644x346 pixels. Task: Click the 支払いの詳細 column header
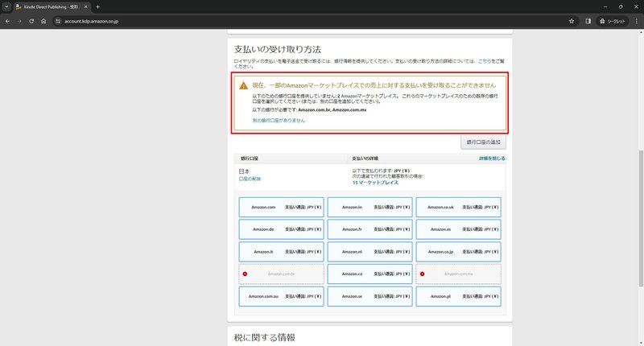(365, 159)
